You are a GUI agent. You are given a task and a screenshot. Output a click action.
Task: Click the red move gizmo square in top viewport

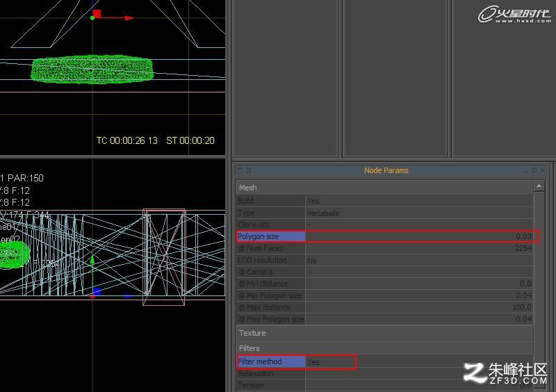tap(97, 13)
